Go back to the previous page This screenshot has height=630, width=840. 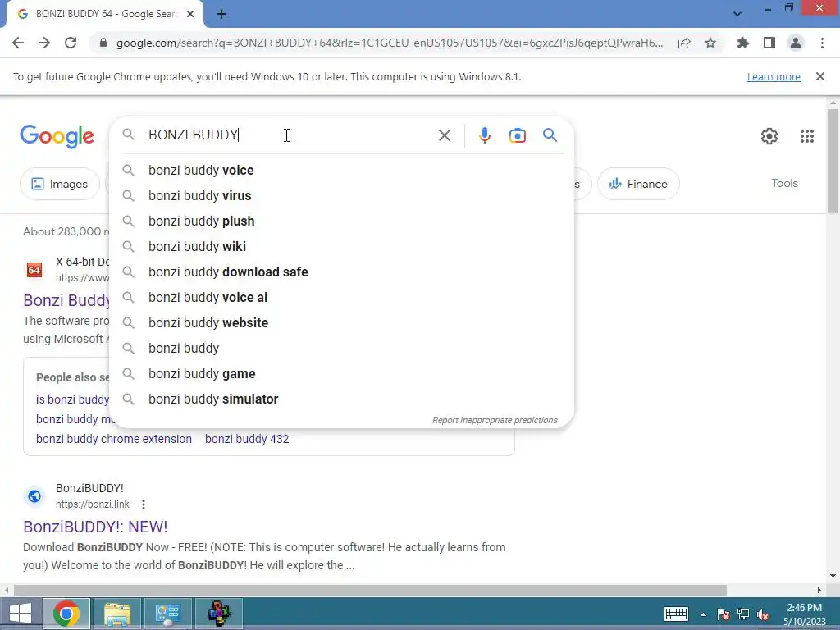(x=18, y=43)
